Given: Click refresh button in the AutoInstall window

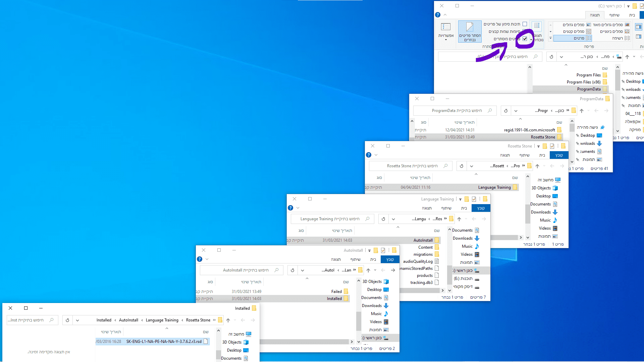Looking at the screenshot, I should pos(292,270).
